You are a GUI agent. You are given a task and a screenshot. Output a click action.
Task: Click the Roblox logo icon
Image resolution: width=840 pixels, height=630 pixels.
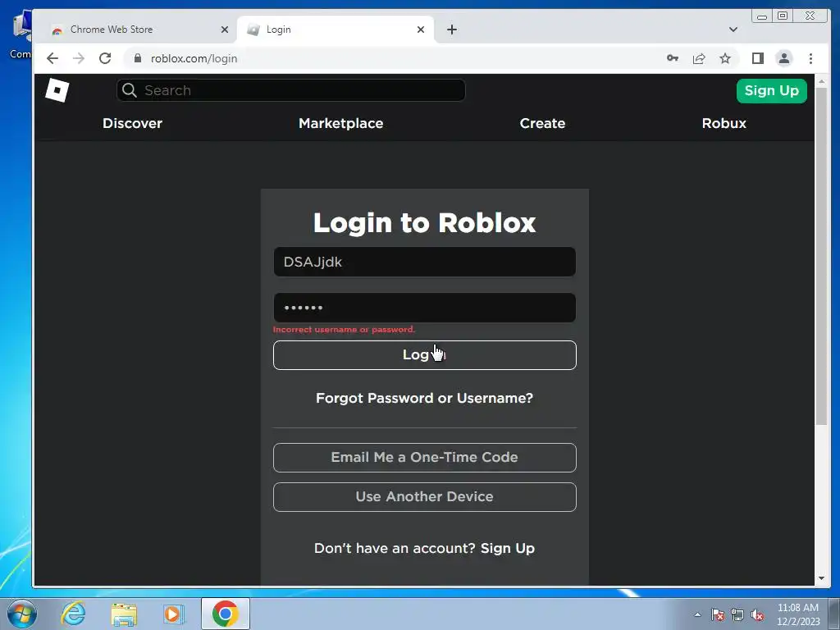tap(57, 89)
